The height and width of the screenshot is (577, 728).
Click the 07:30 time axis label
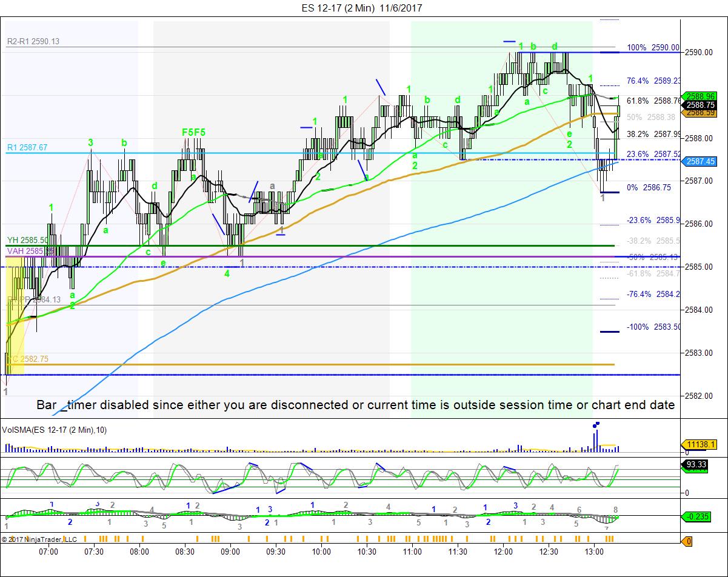click(x=94, y=552)
